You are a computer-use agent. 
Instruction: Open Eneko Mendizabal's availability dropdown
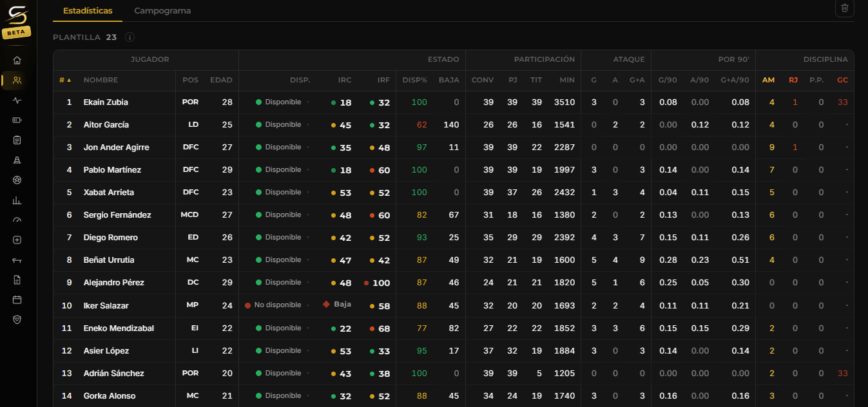point(282,328)
